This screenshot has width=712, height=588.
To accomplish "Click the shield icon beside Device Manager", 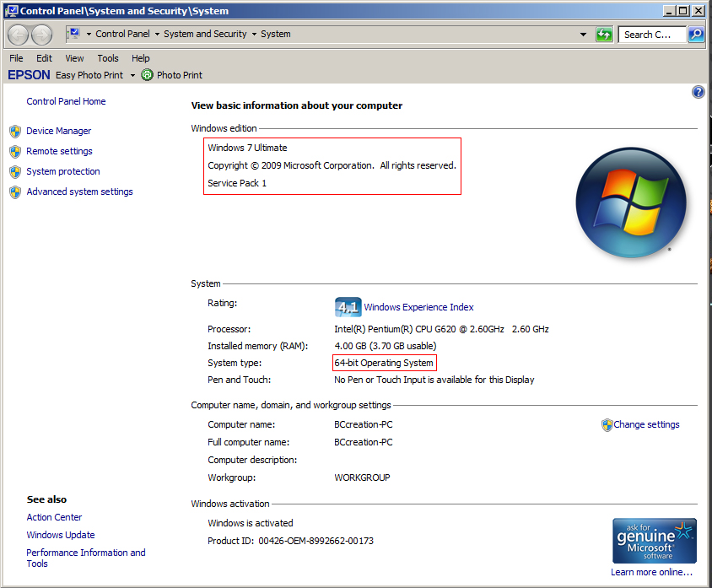I will click(x=15, y=132).
